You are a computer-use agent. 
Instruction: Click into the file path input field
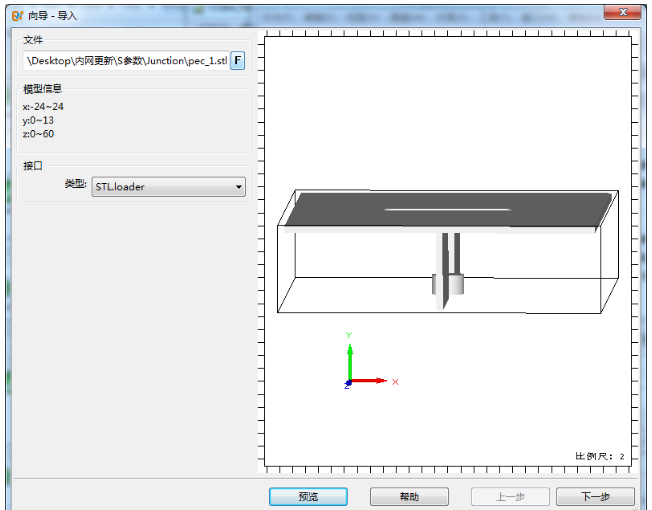tap(125, 61)
